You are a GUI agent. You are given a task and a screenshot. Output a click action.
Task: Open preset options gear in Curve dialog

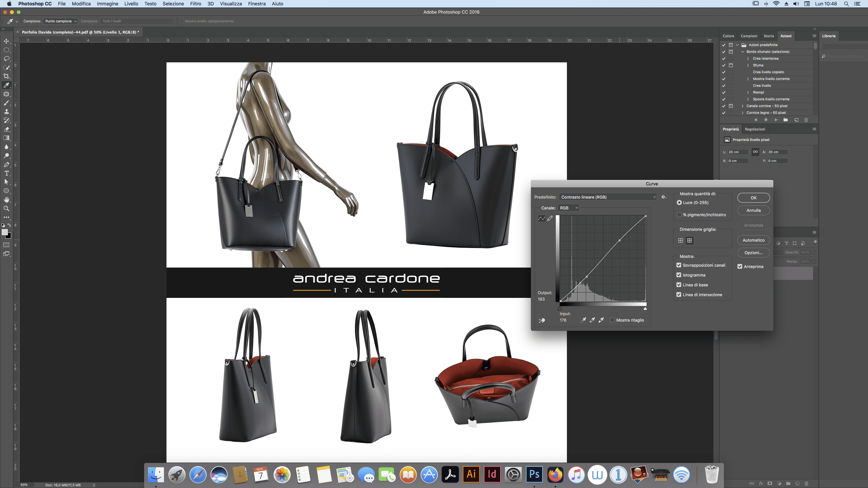coord(664,197)
